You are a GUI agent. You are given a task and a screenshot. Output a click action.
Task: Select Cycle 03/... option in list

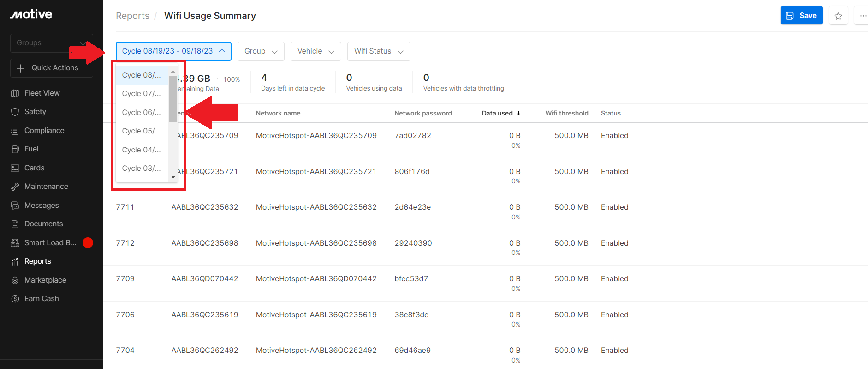(x=142, y=169)
